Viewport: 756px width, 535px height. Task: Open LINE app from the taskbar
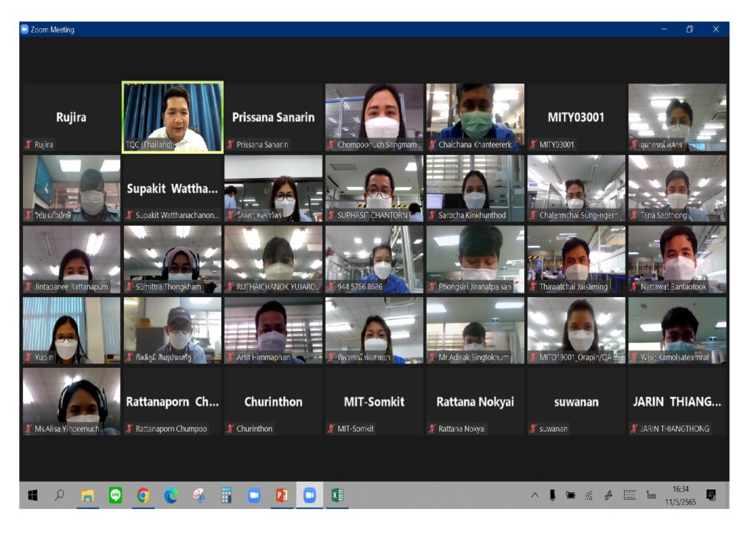click(x=115, y=496)
